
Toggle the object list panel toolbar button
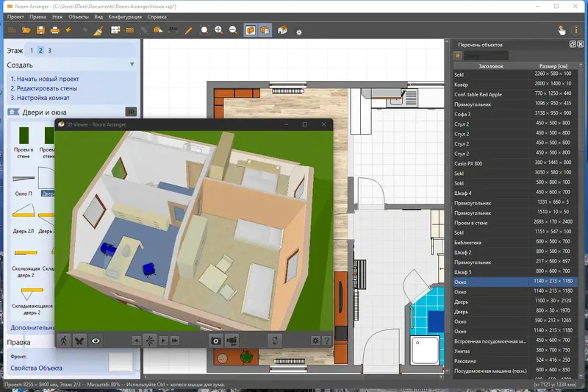[265, 30]
